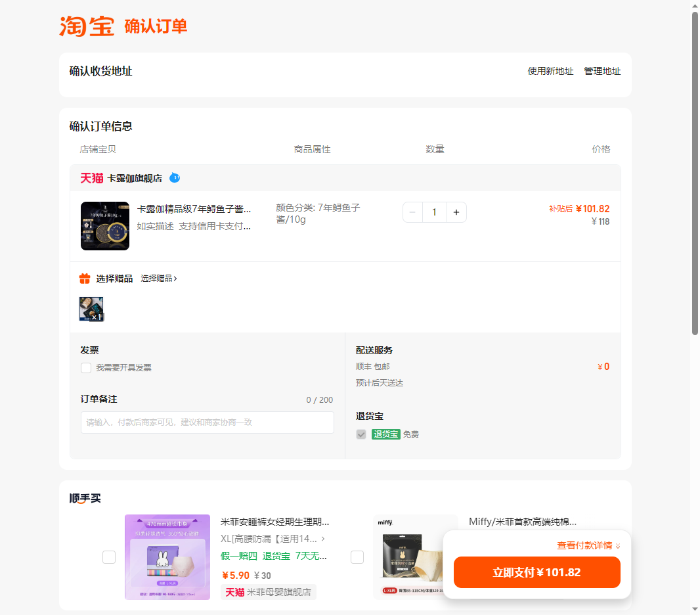The image size is (700, 615).
Task: Click the caviar product thumbnail
Action: [x=105, y=226]
